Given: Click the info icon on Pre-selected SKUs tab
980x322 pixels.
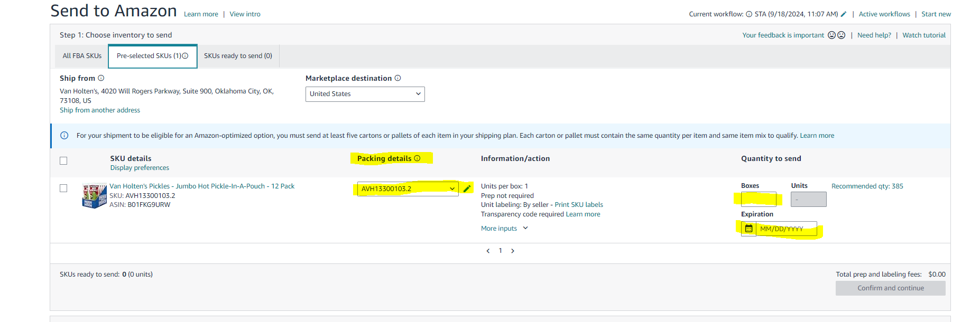Looking at the screenshot, I should 185,56.
